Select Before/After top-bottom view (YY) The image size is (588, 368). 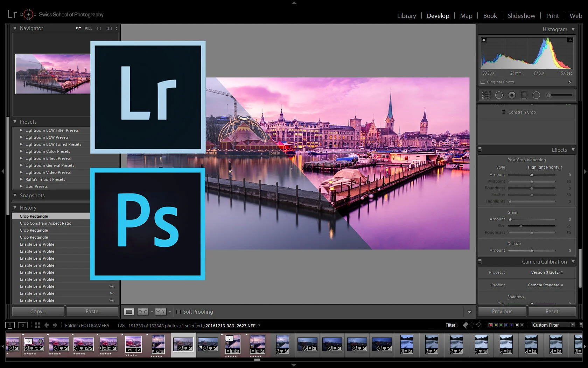tap(161, 312)
